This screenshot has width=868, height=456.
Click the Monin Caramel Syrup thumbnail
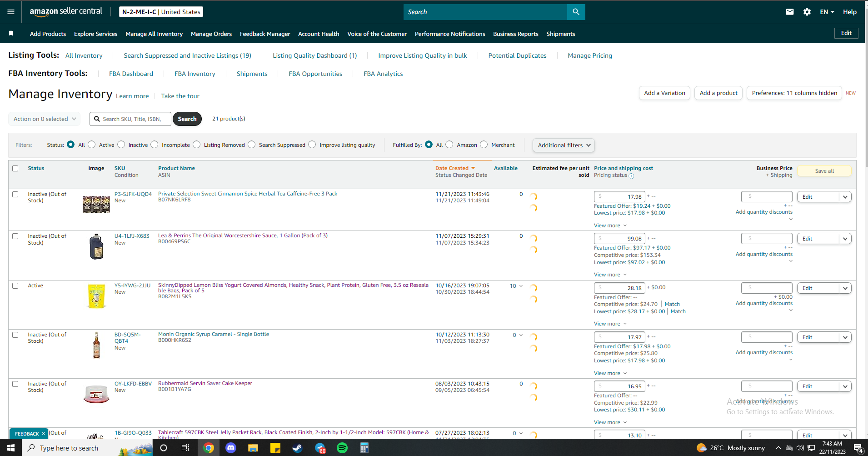[96, 345]
